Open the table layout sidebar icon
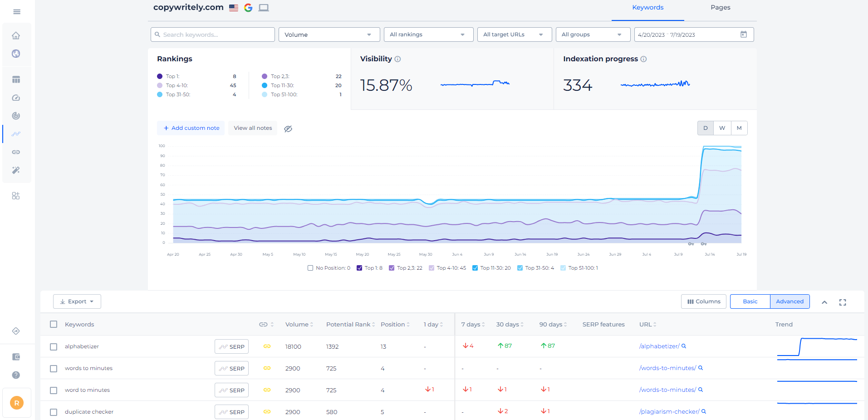The image size is (868, 420). tap(16, 79)
